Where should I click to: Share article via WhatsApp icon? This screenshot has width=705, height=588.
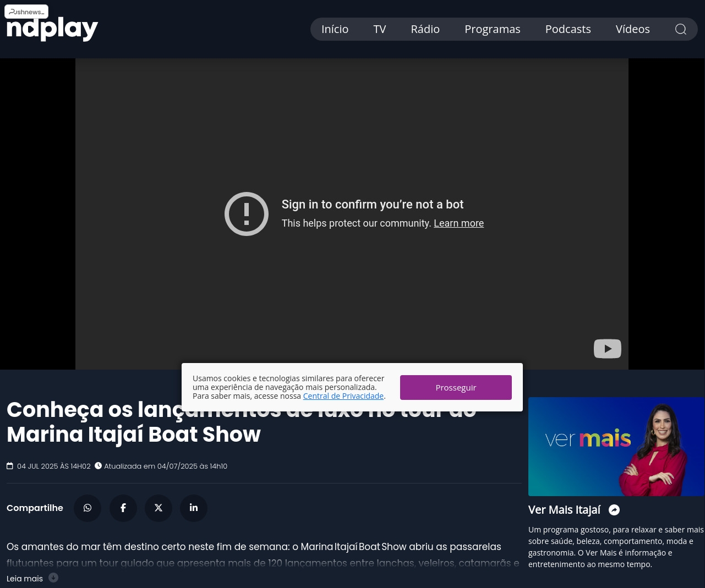coord(88,508)
